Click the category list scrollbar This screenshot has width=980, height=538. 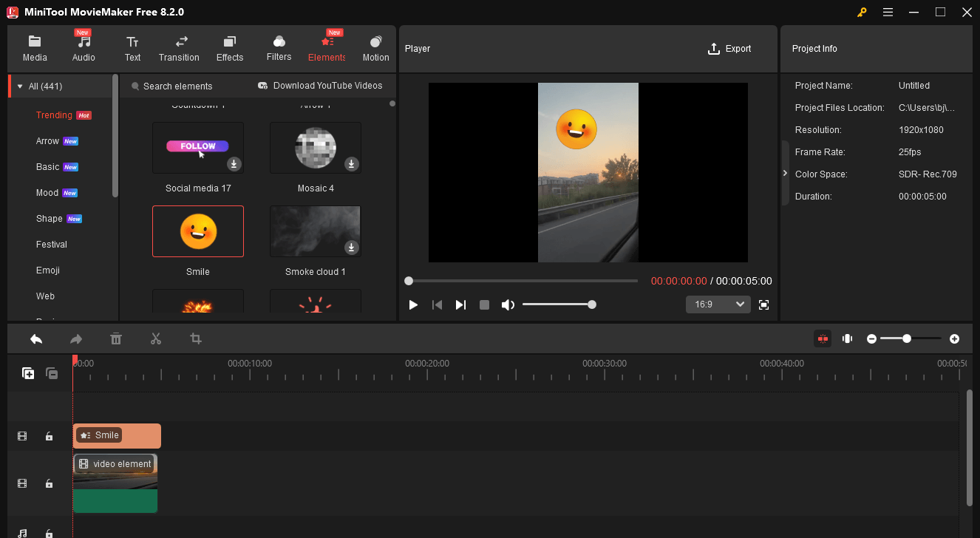coord(115,135)
